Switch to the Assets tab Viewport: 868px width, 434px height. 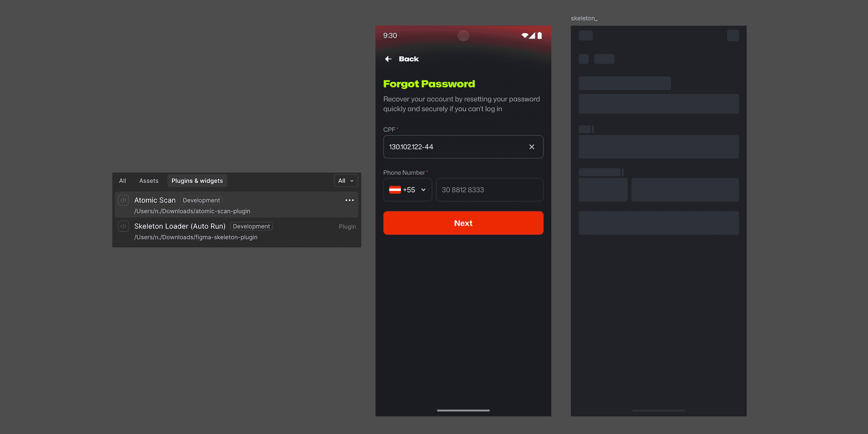[x=149, y=181]
